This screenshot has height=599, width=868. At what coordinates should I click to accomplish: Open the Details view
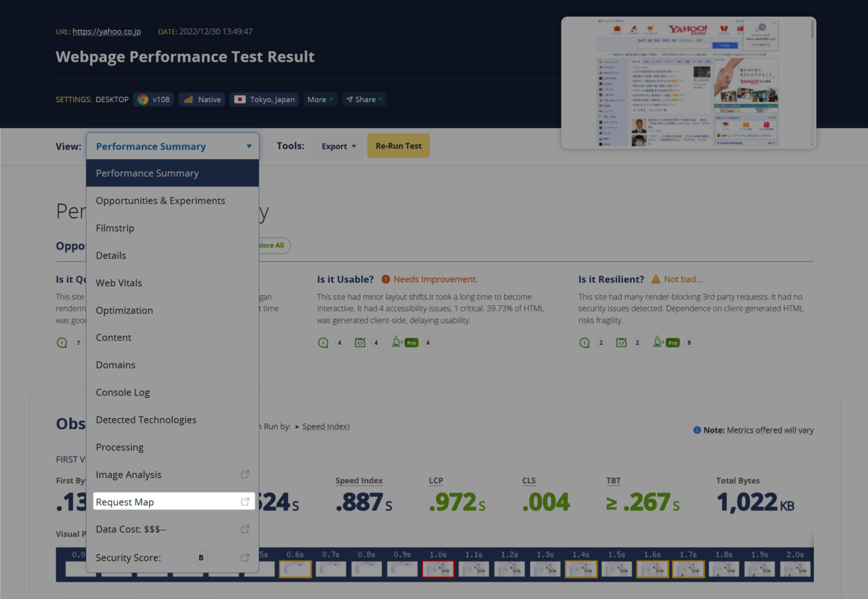173,255
